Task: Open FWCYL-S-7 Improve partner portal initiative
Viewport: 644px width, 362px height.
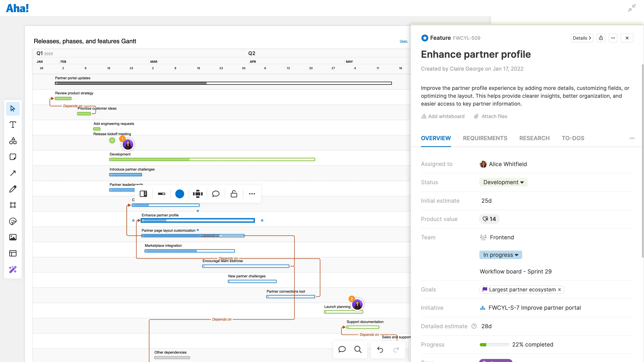Action: click(535, 307)
